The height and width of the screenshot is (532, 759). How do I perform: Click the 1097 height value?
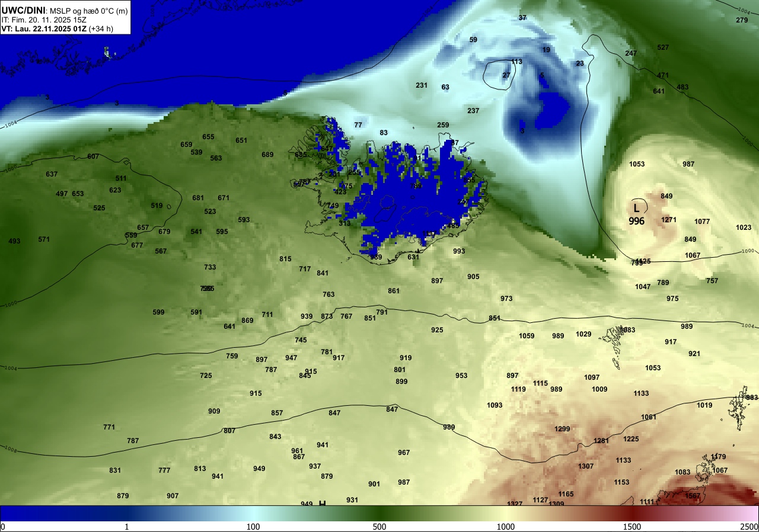click(x=592, y=377)
